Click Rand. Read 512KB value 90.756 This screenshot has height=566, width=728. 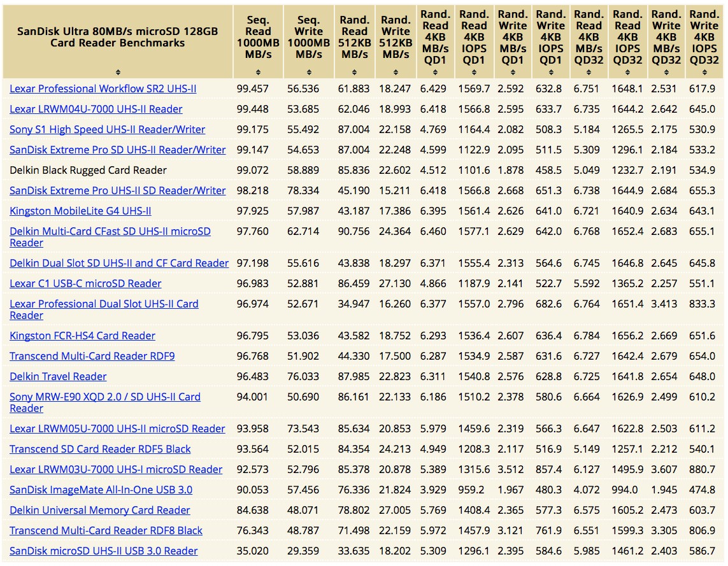pos(353,232)
